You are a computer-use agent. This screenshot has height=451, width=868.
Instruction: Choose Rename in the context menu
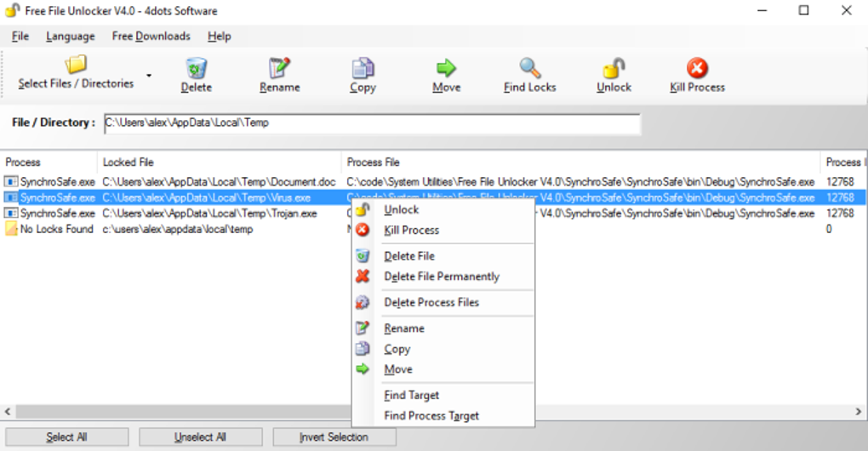pos(443,328)
